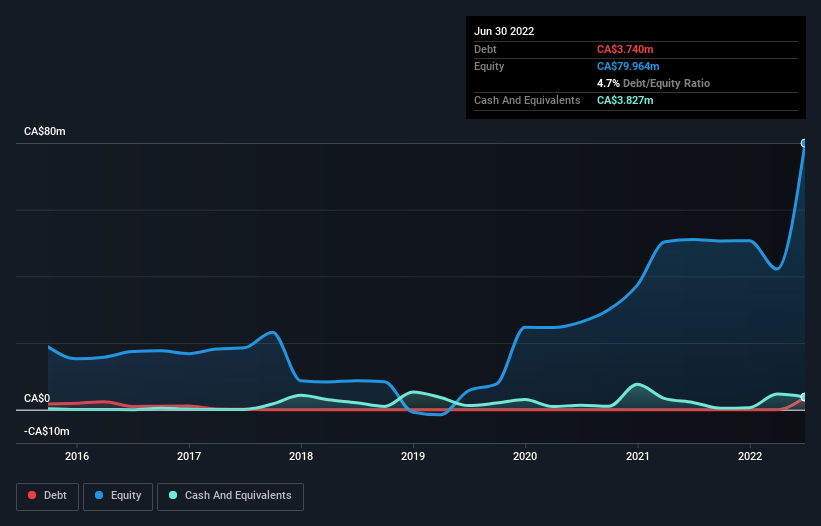Toggle the Cash And Equivalents legend button
This screenshot has width=821, height=526.
(x=230, y=496)
